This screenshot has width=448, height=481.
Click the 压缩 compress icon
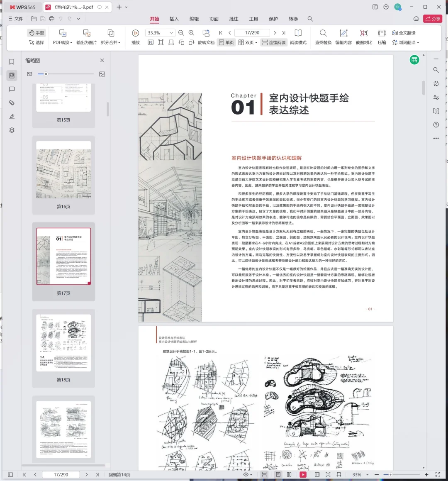[382, 33]
